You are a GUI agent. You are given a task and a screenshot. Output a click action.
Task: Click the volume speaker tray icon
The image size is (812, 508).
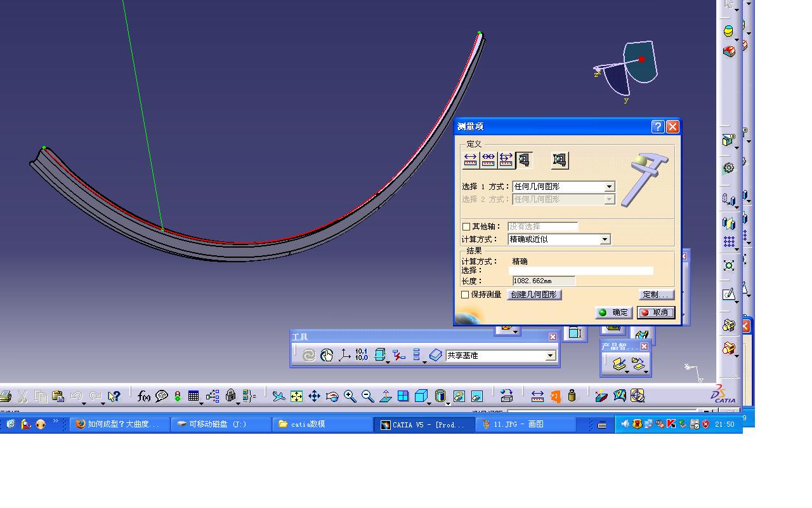click(x=625, y=424)
